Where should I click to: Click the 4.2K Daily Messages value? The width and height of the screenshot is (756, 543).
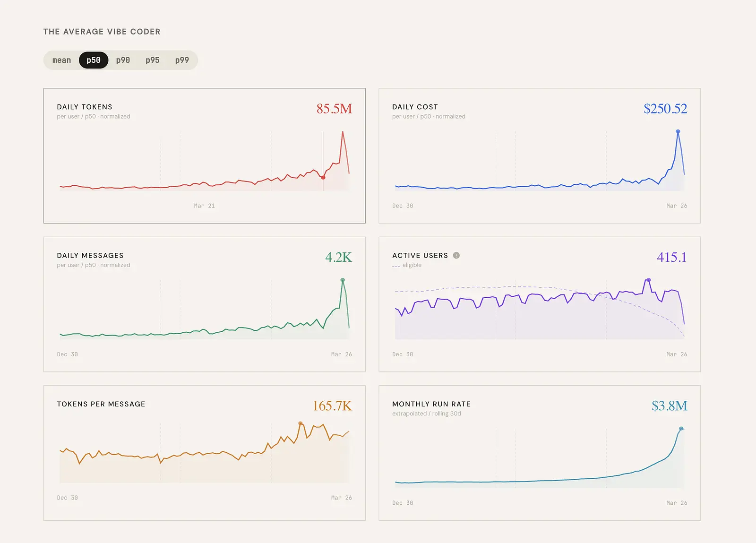click(x=338, y=257)
